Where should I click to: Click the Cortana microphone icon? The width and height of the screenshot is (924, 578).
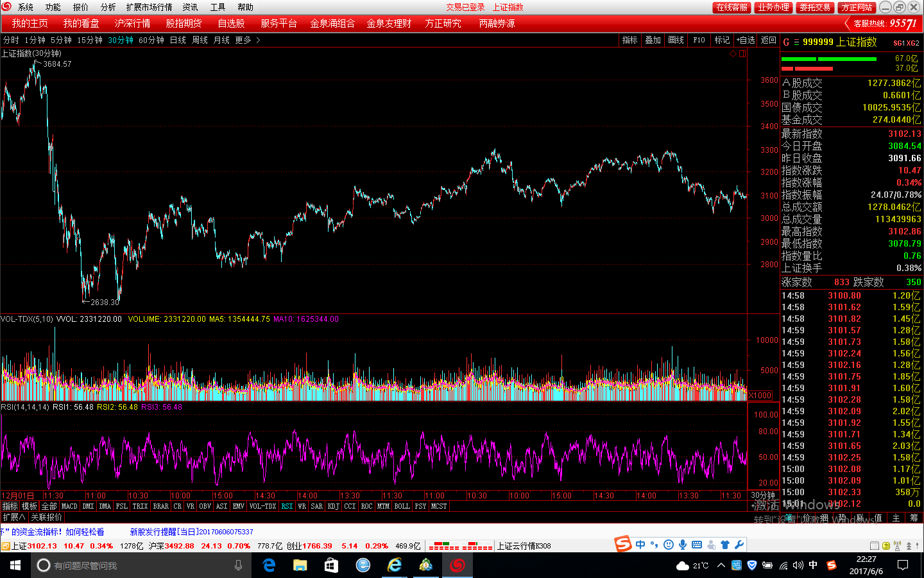[238, 565]
